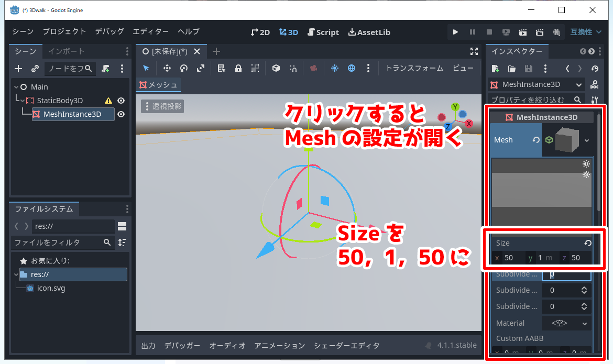This screenshot has height=364, width=613.
Task: Toggle file system split view mode
Action: pyautogui.click(x=122, y=226)
